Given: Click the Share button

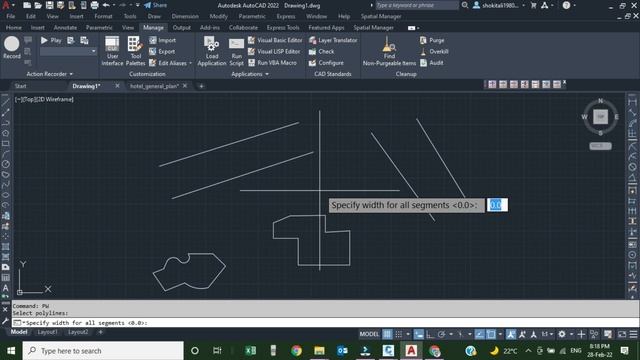Looking at the screenshot, I should tap(155, 5).
